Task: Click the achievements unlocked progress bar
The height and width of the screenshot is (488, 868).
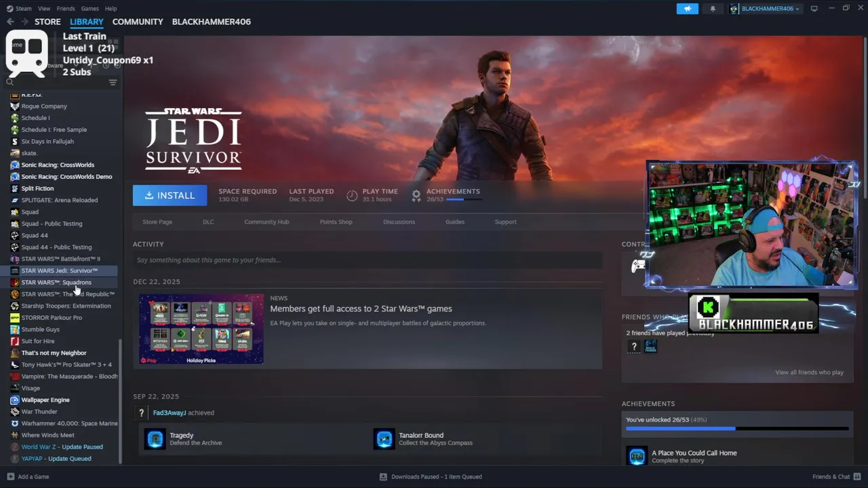Action: pos(737,428)
